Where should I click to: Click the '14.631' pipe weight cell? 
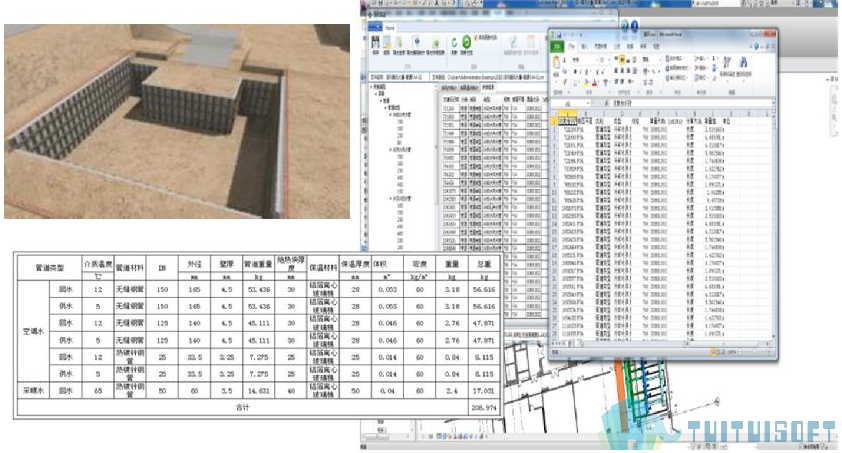(x=258, y=390)
